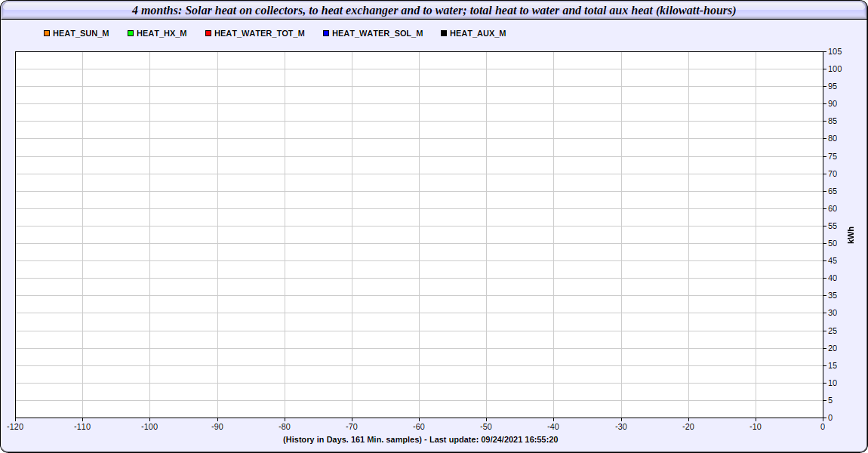Click the 40 y-axis tick label

coord(833,278)
